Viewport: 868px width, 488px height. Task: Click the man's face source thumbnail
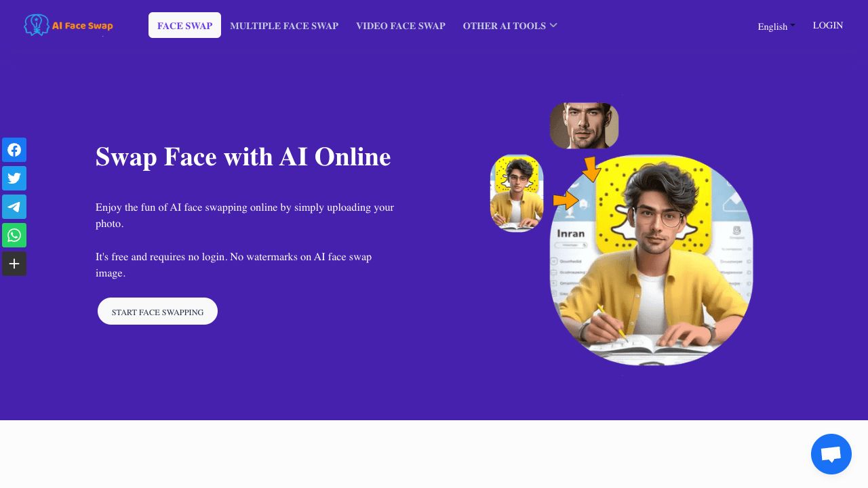point(584,125)
